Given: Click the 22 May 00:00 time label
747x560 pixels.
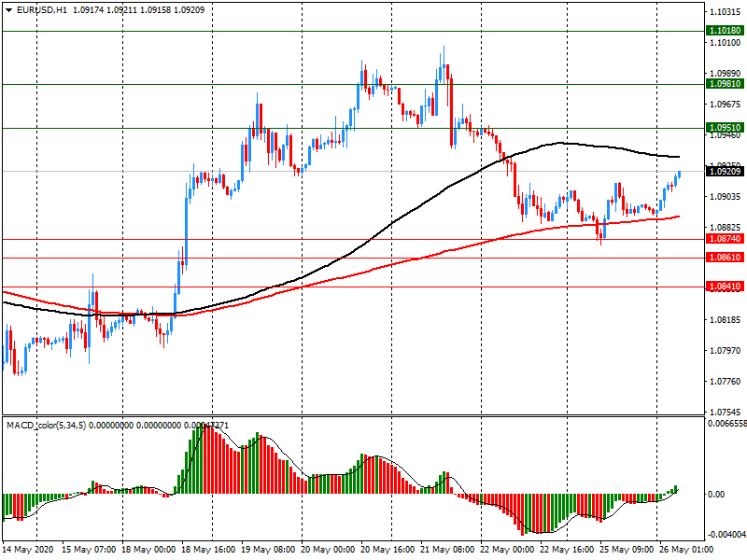Looking at the screenshot, I should point(507,550).
